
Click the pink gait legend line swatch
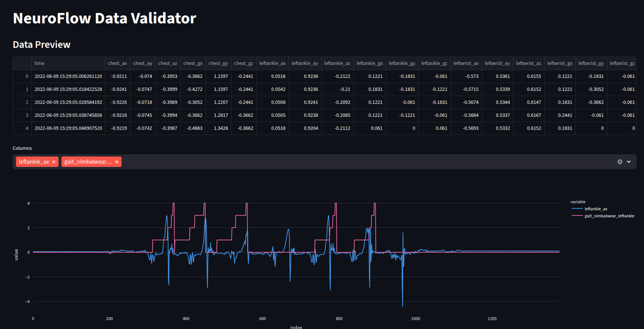577,216
